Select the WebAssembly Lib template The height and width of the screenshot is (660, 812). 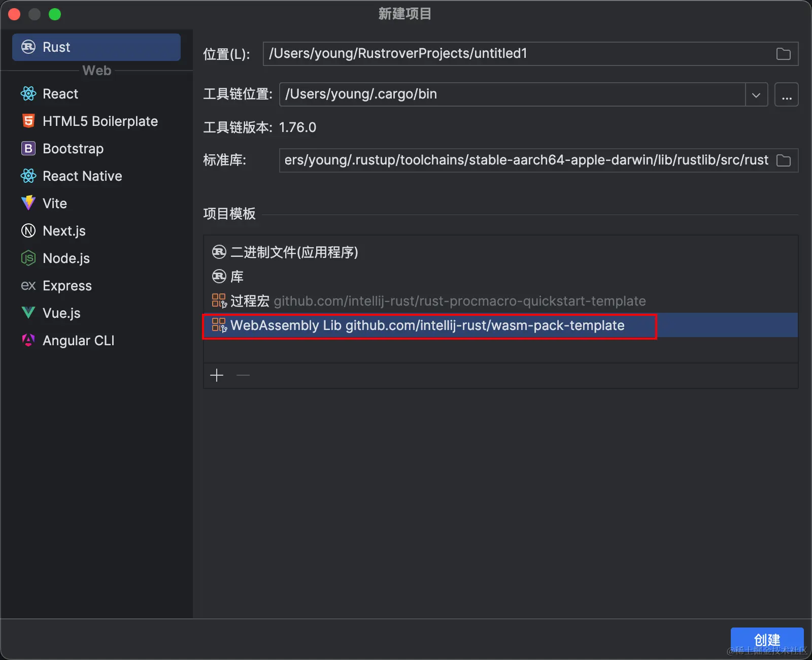point(500,325)
